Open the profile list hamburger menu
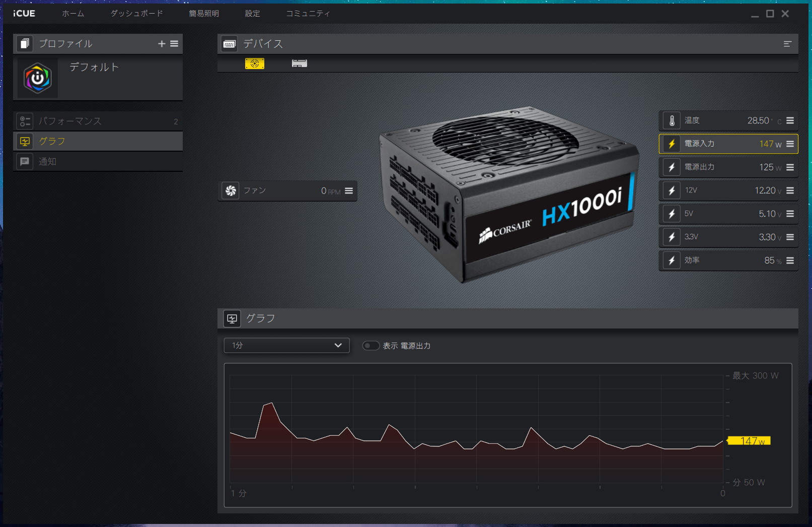The image size is (812, 527). tap(174, 44)
